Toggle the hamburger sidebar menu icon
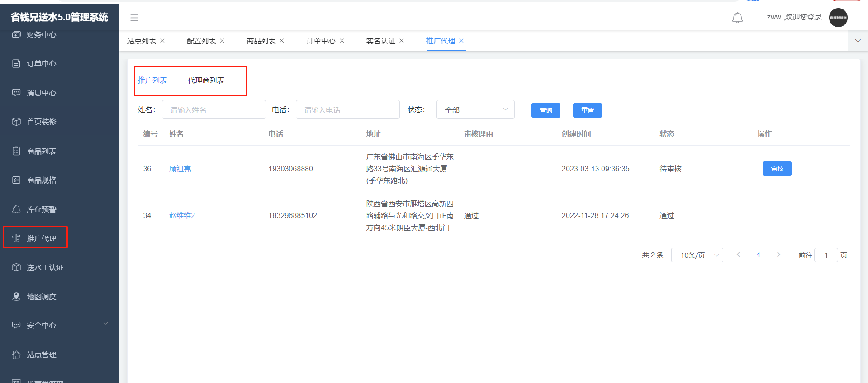This screenshot has width=868, height=383. pos(134,18)
